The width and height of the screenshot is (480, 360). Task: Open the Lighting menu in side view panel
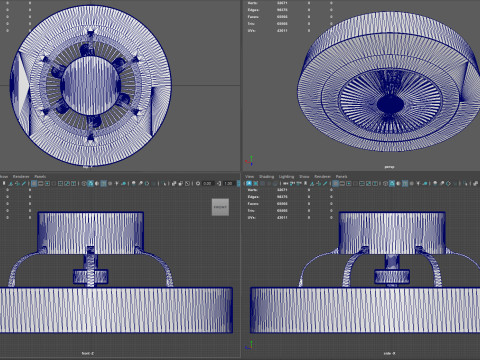pos(286,177)
